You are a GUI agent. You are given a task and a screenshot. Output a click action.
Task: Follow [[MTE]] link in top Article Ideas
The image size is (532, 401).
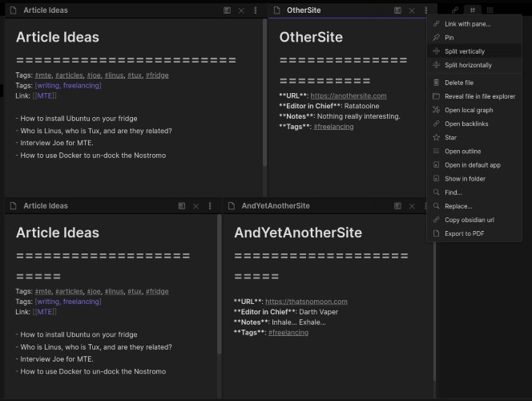coord(45,95)
